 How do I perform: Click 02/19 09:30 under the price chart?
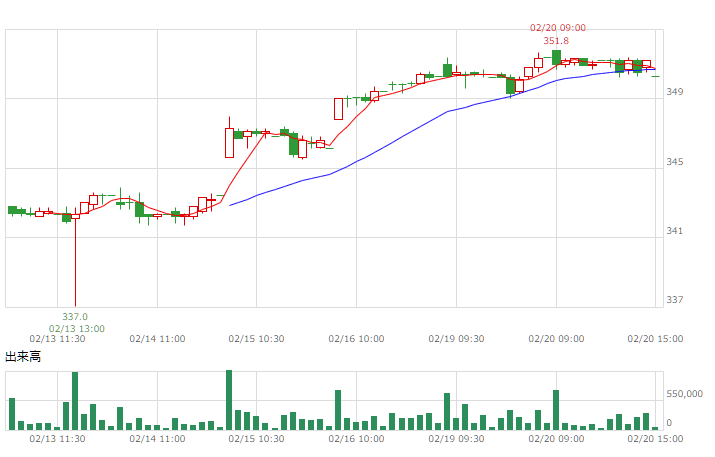tap(456, 339)
